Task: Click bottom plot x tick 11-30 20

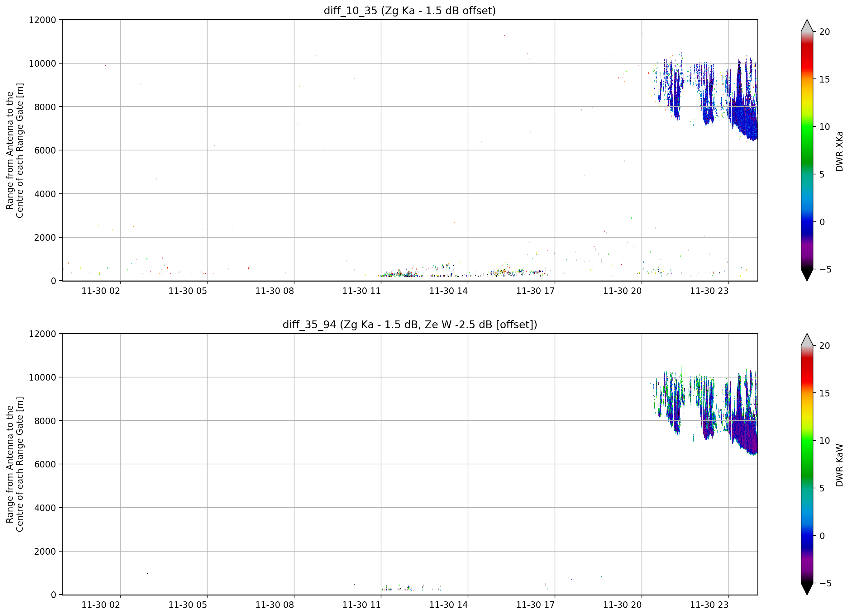Action: click(x=623, y=605)
